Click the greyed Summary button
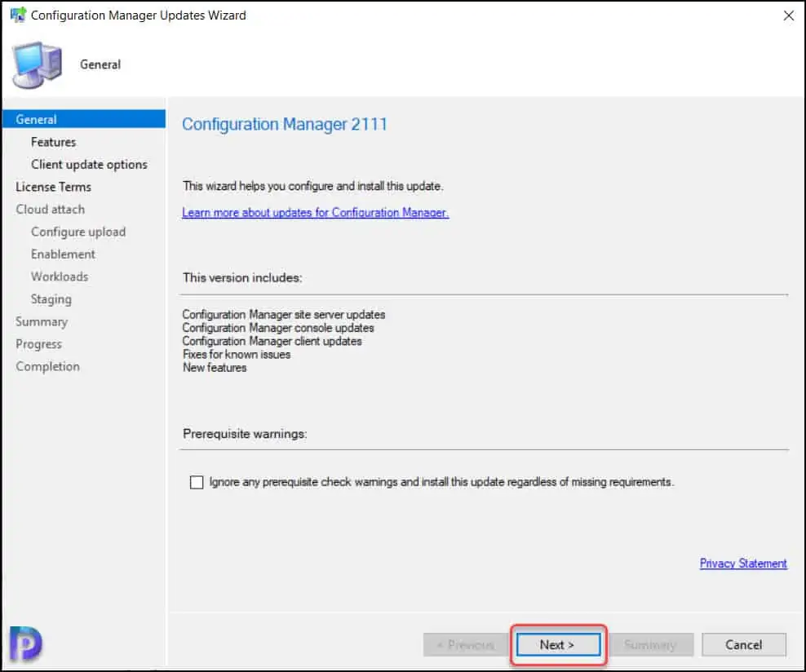 click(x=651, y=645)
